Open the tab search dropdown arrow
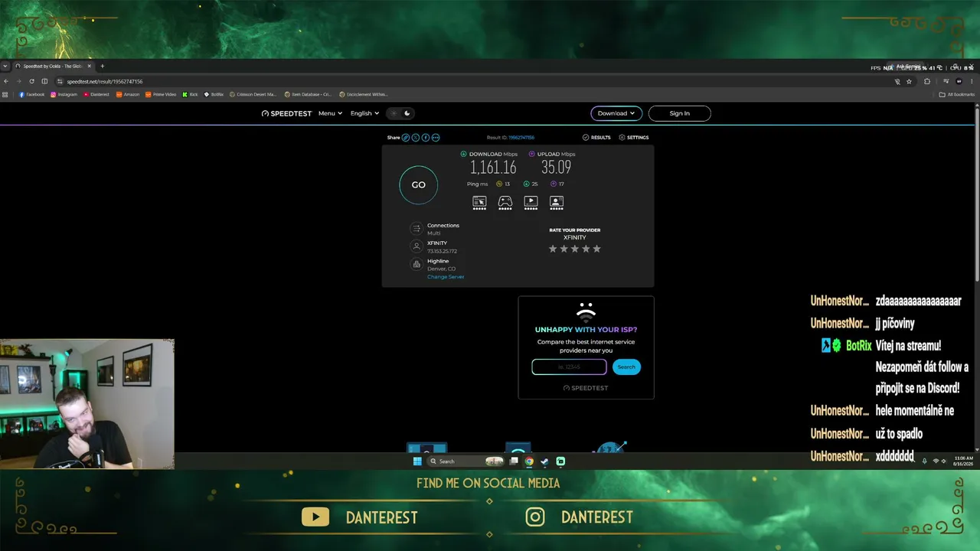 pyautogui.click(x=5, y=67)
